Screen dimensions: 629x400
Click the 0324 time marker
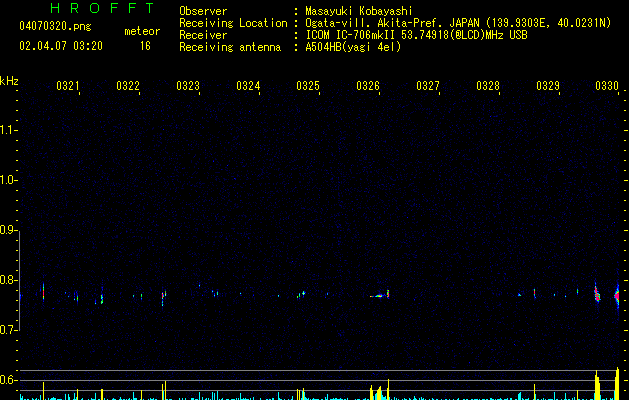pyautogui.click(x=248, y=85)
